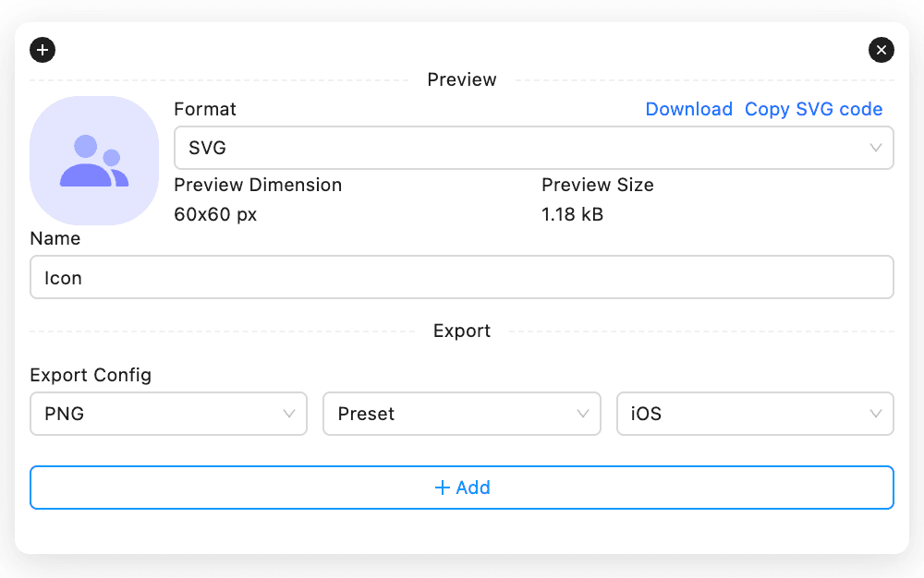
Task: Click the Export Config label
Action: pos(91,375)
